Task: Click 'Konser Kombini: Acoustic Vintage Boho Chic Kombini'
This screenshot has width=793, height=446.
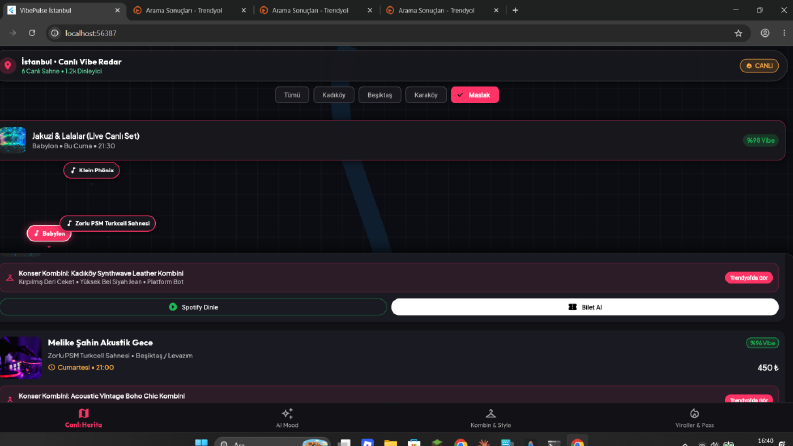Action: coord(102,396)
